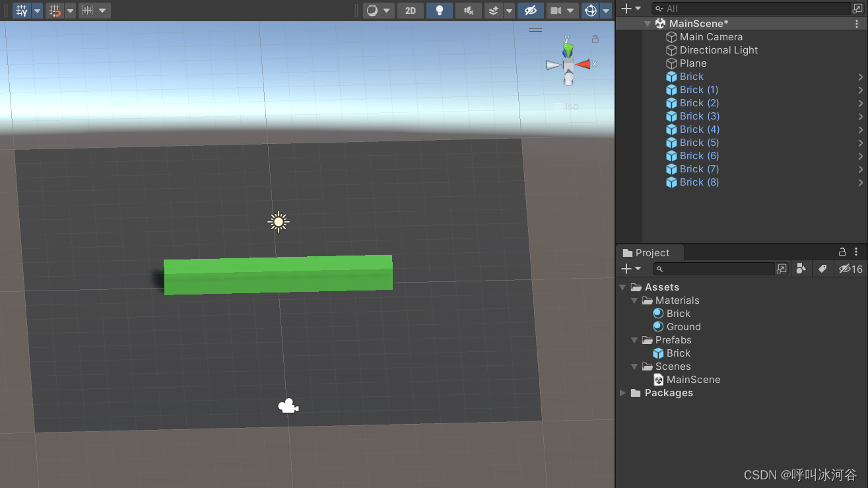Open the scene effects dropdown arrow
Screen dimensions: 868x488
point(509,11)
